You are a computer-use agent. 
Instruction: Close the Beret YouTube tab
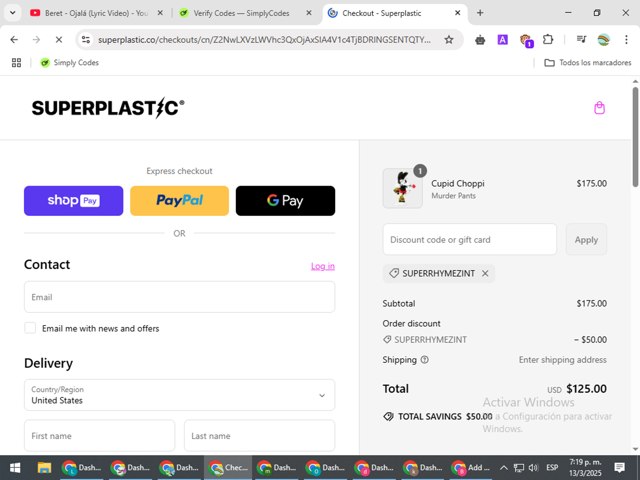coord(160,13)
